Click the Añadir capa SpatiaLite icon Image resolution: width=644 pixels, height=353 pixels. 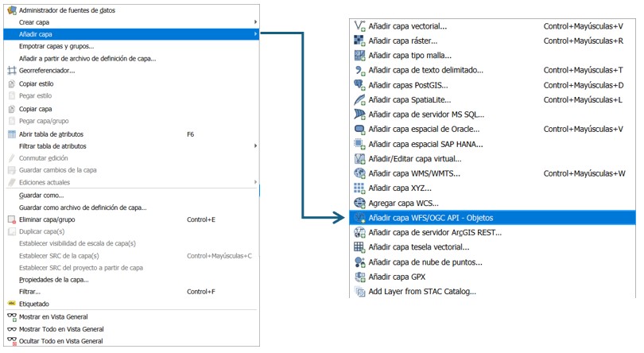pos(359,99)
